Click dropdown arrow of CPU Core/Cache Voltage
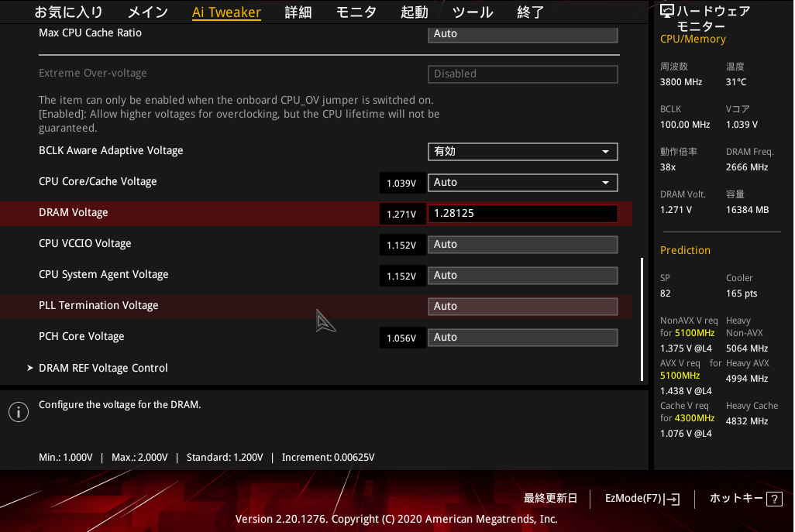The height and width of the screenshot is (532, 795). [x=605, y=183]
